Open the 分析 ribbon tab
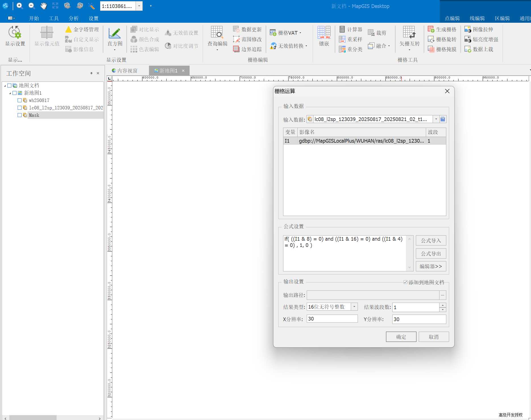 (74, 18)
